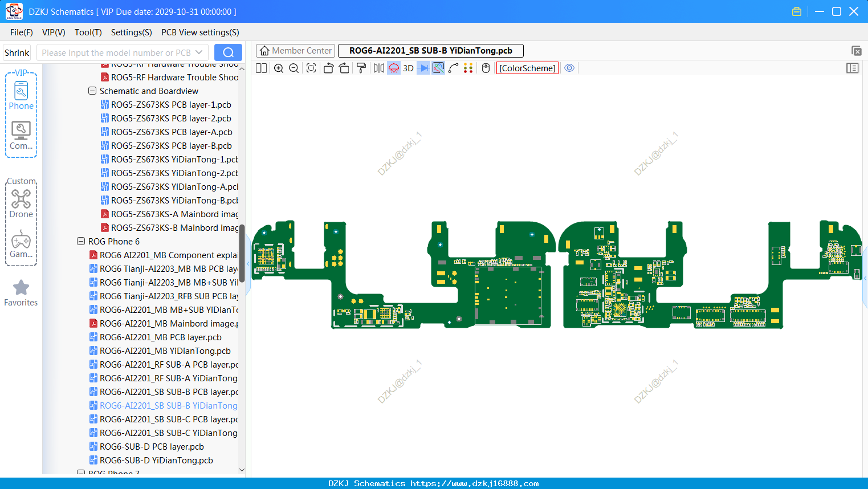Click the blue search button

click(228, 52)
